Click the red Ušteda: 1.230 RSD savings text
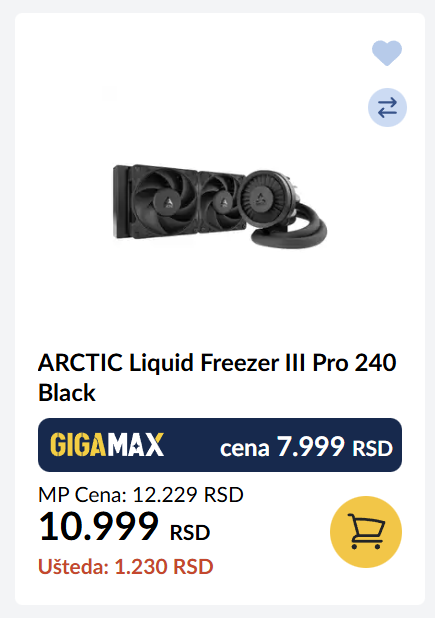Image resolution: width=435 pixels, height=618 pixels. click(126, 566)
